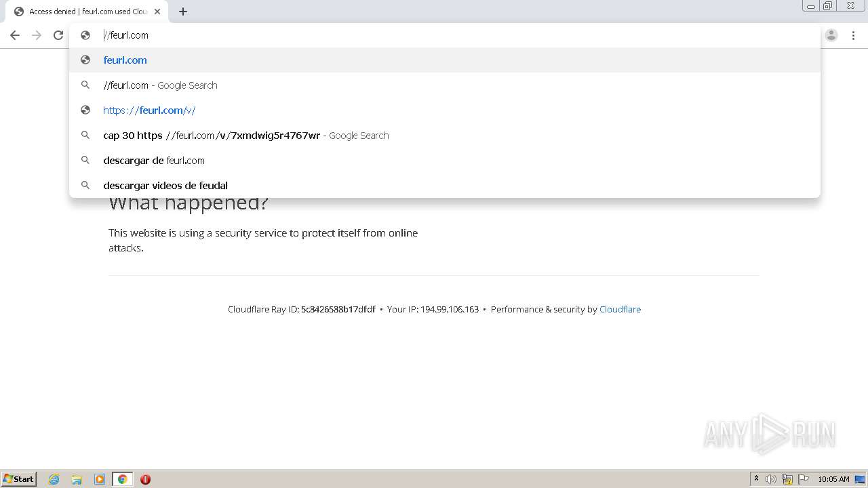
Task: Open the Chrome profile avatar menu
Action: click(x=831, y=35)
